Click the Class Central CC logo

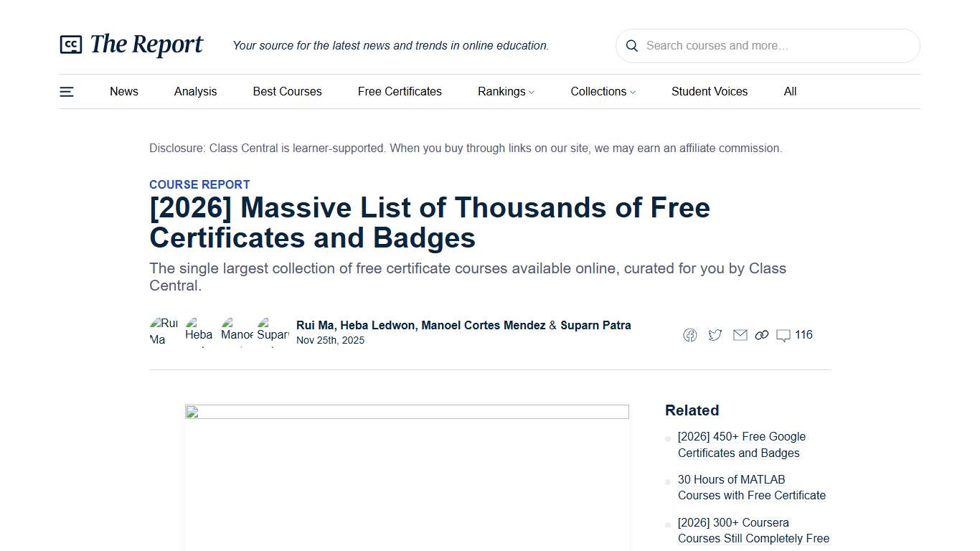click(70, 44)
